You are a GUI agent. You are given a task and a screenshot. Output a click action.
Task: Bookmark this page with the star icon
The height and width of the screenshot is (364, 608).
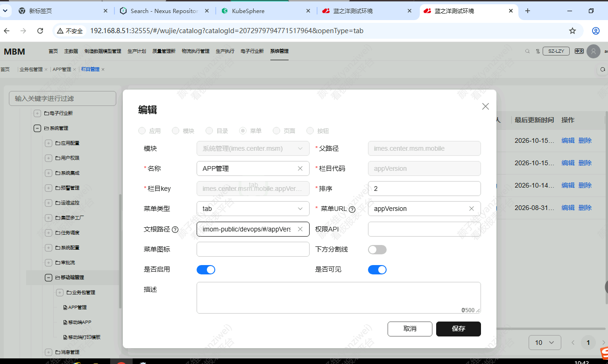(573, 31)
